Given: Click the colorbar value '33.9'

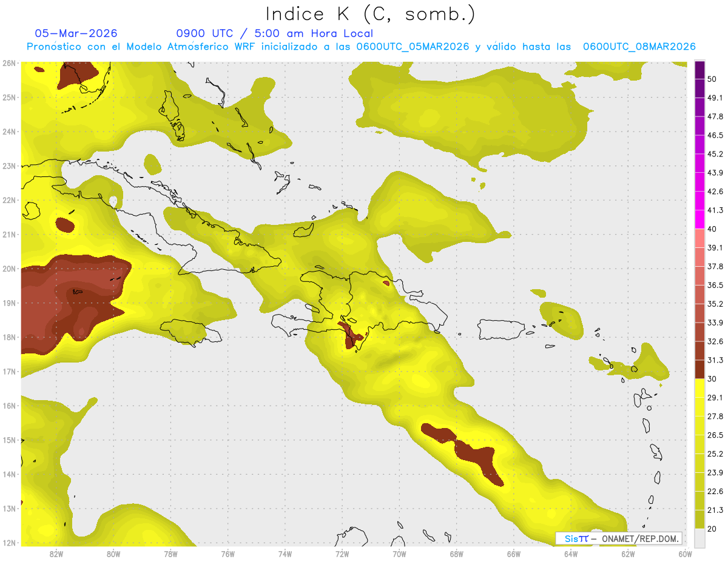Looking at the screenshot, I should click(715, 323).
